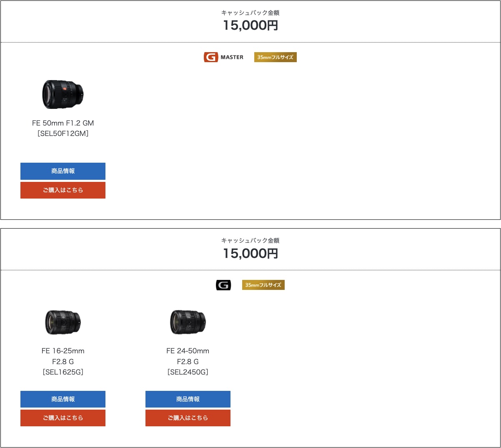
Task: Go to purchase page for SEL2450G
Action: (188, 418)
